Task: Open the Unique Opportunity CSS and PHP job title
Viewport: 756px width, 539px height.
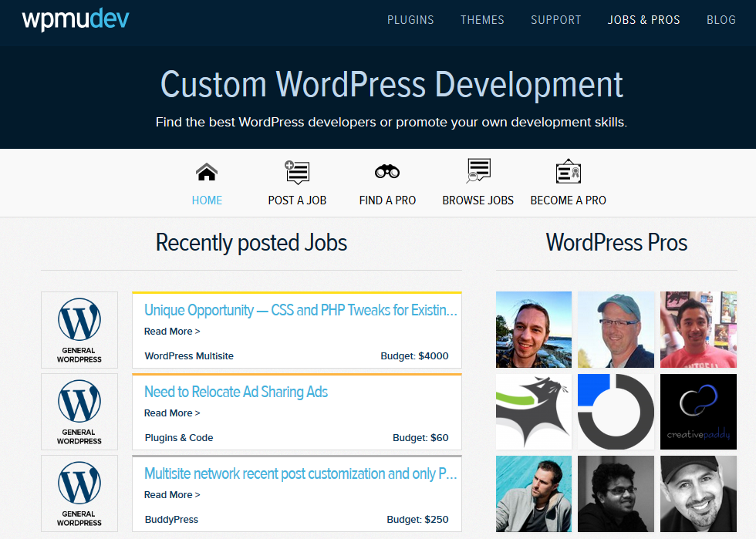Action: pos(300,310)
